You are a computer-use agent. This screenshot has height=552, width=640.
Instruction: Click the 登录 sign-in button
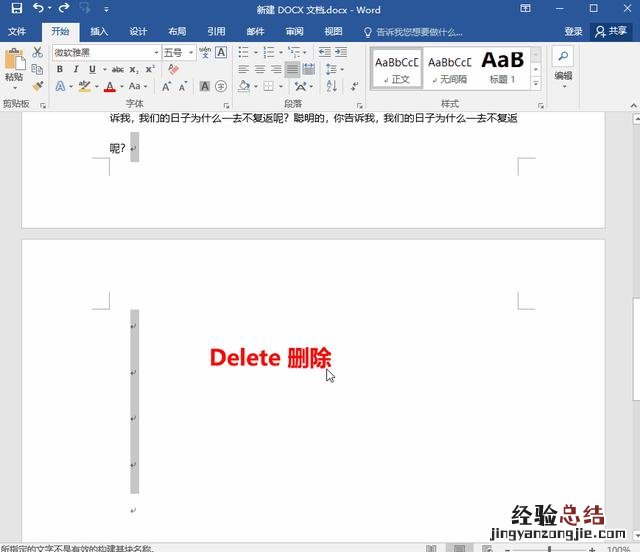coord(573,32)
